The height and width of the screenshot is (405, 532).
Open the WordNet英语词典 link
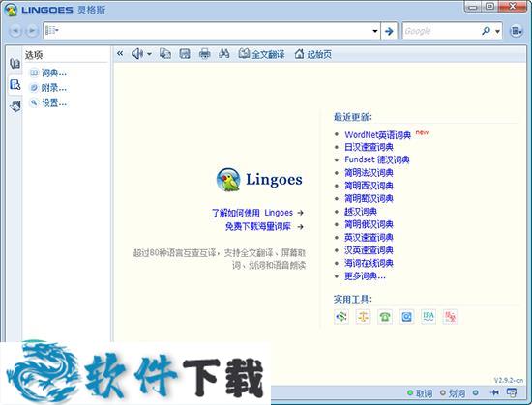tap(377, 135)
